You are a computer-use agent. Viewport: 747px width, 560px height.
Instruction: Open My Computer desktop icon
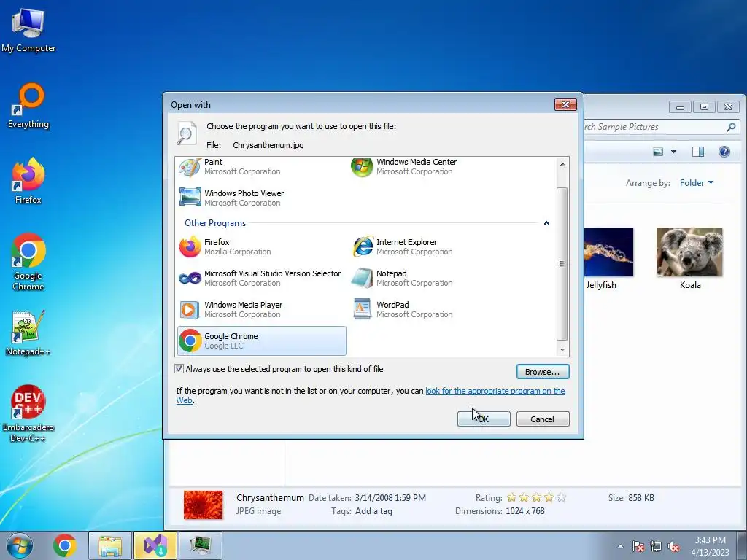[x=28, y=31]
